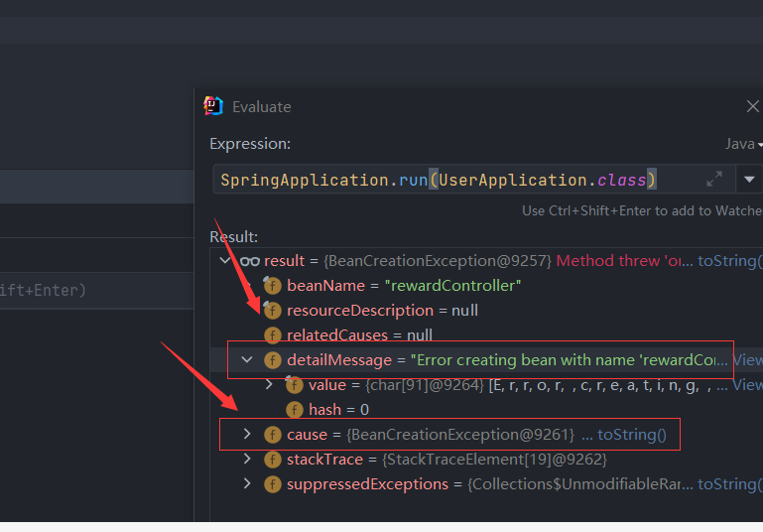
Task: Open expression history dropdown arrow
Action: pyautogui.click(x=749, y=180)
